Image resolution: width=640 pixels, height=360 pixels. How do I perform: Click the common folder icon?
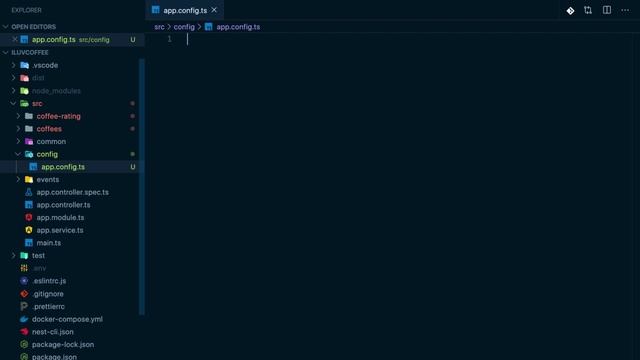tap(29, 141)
